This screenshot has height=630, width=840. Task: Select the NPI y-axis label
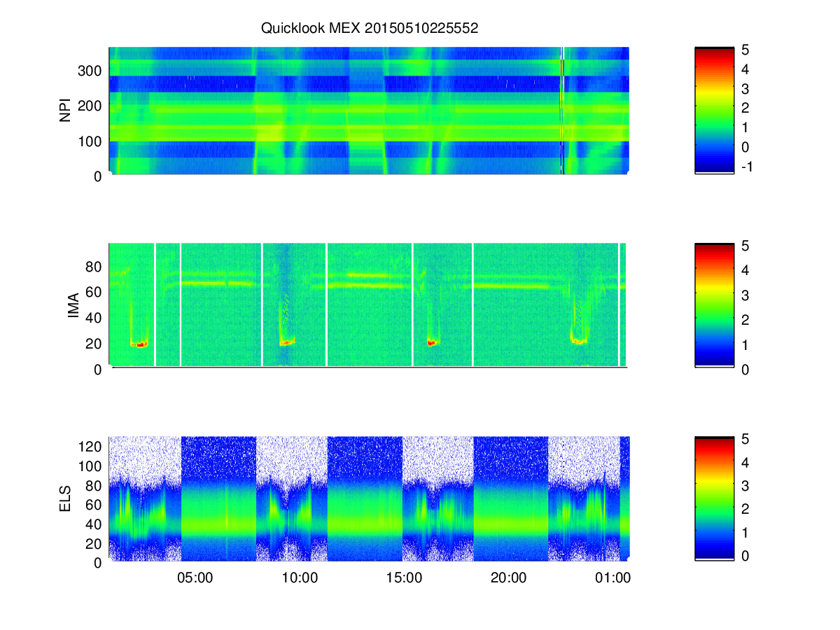tap(66, 111)
